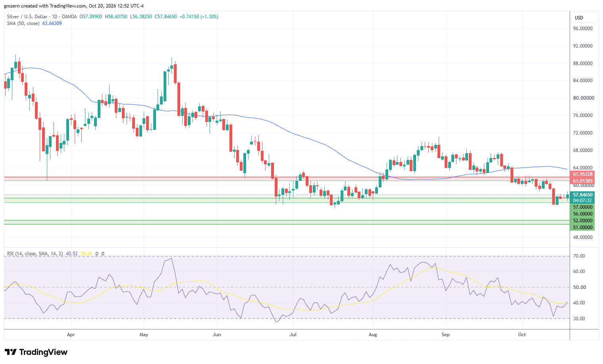Click the Aug label on the time axis

click(x=373, y=335)
